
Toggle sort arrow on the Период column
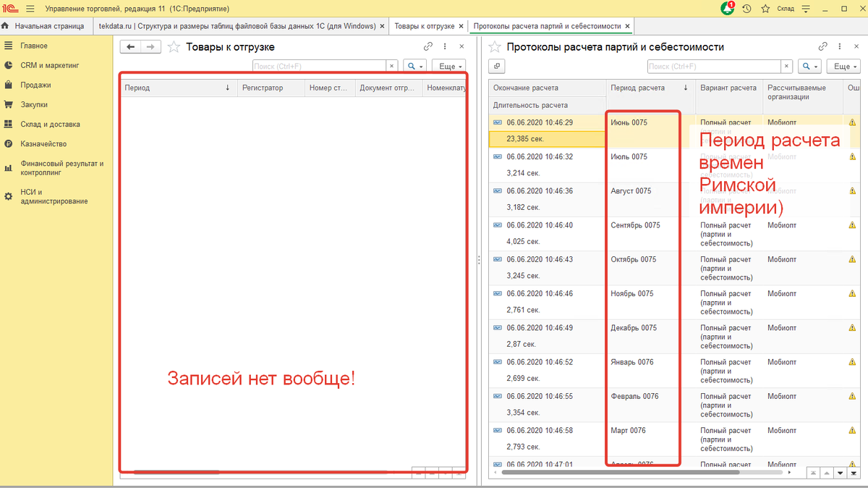point(227,88)
